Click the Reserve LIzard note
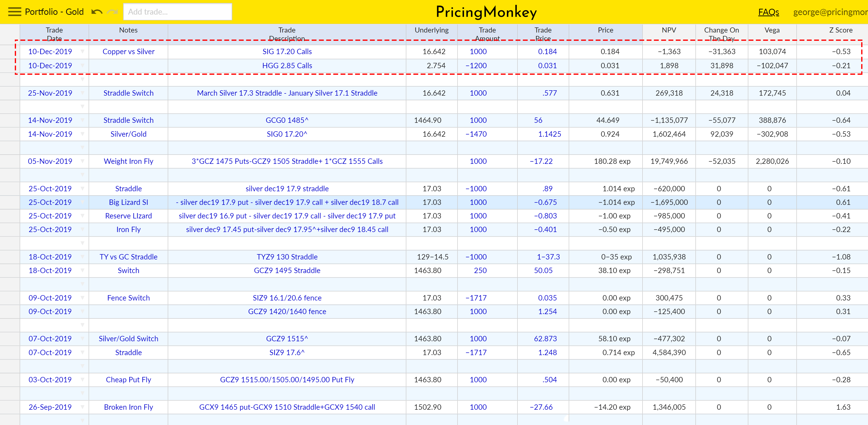Image resolution: width=868 pixels, height=425 pixels. [128, 216]
